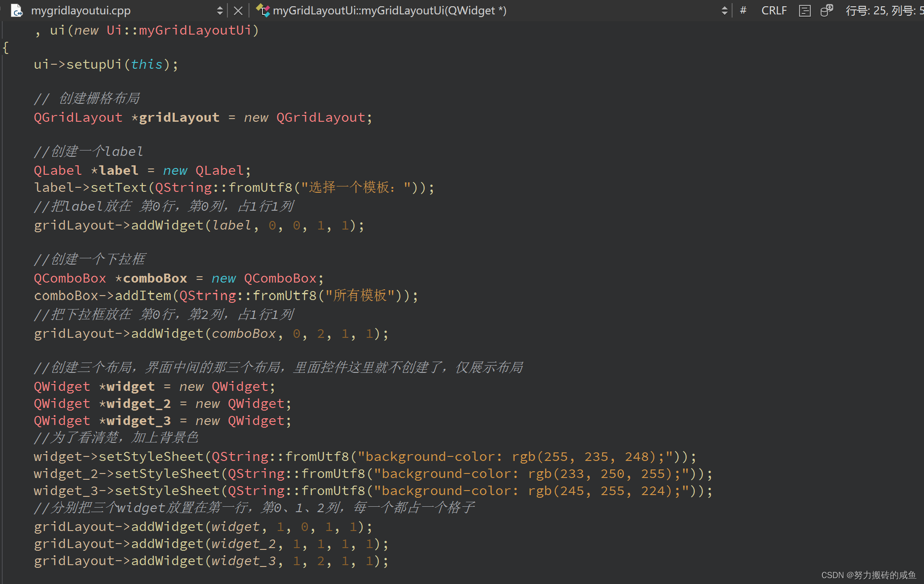Click the CSDN watermark text
924x584 pixels.
click(x=868, y=575)
